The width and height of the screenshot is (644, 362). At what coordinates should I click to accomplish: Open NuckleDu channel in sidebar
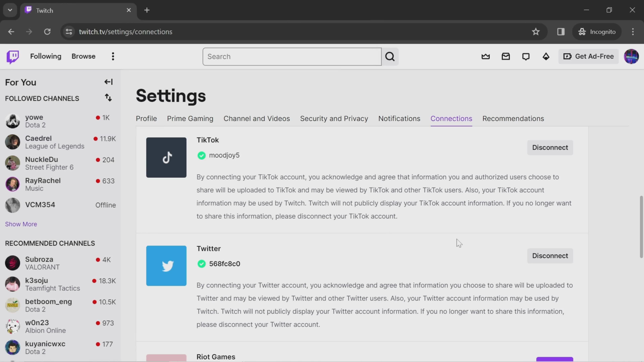[x=60, y=163]
